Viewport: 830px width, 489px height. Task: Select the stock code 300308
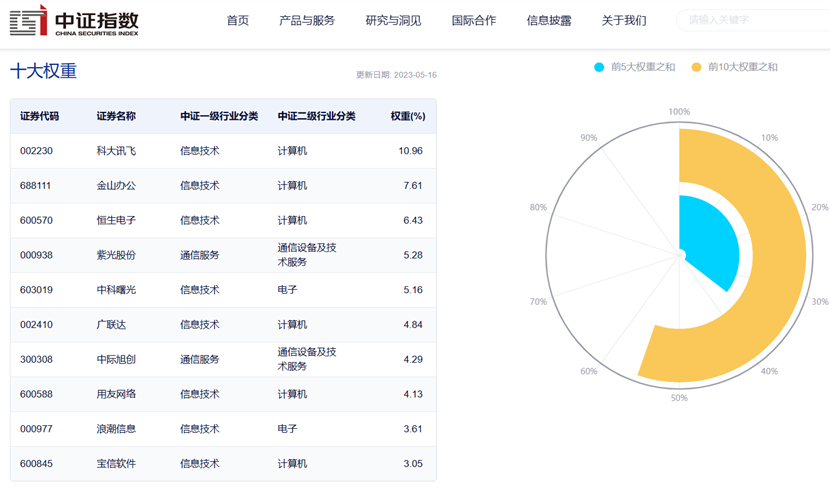tap(37, 359)
